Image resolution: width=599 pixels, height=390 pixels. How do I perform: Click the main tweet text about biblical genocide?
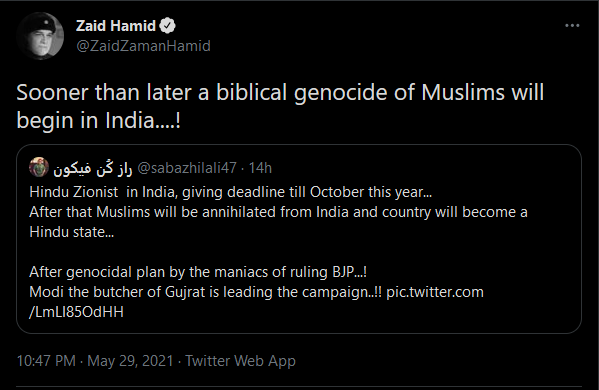[280, 107]
